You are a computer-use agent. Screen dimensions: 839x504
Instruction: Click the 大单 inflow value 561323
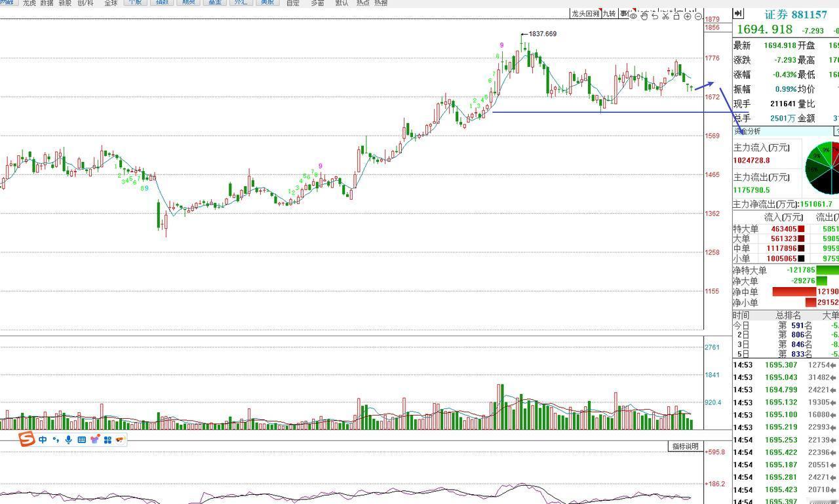tap(783, 239)
